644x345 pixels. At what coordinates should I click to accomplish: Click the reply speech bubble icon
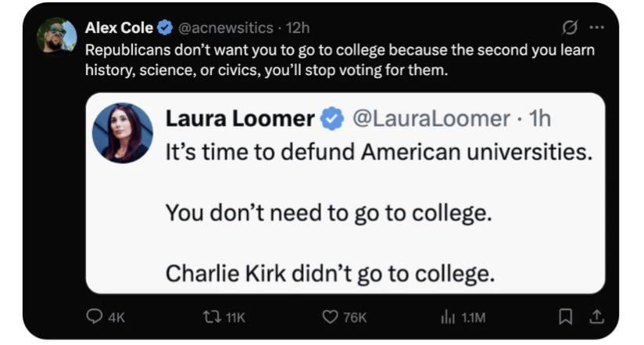coord(94,317)
